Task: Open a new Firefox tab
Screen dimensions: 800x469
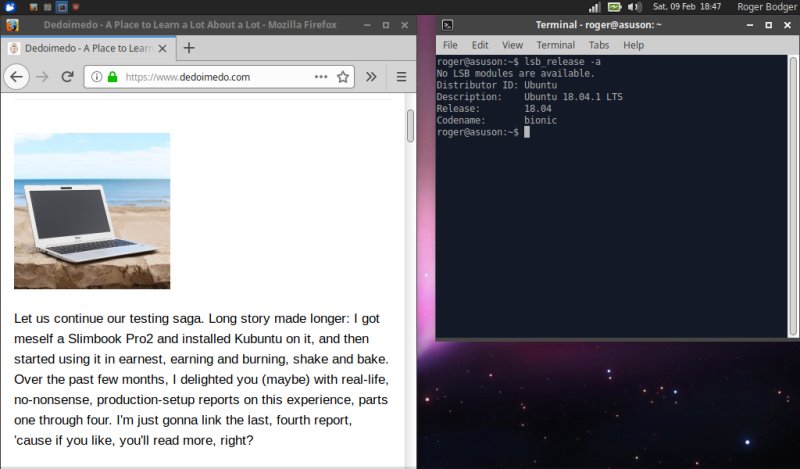Action: click(x=189, y=47)
